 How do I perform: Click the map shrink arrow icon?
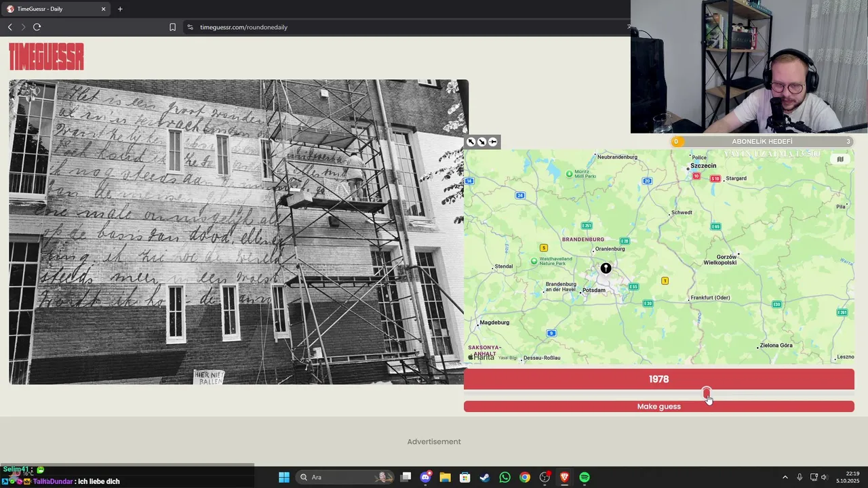(x=481, y=142)
